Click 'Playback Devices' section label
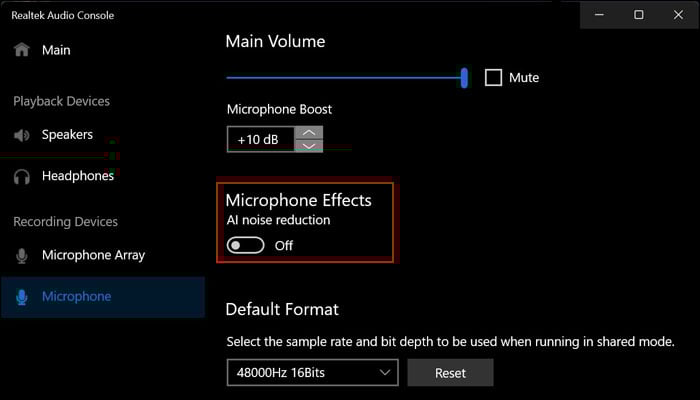Screen dimensions: 700x400 pos(62,101)
